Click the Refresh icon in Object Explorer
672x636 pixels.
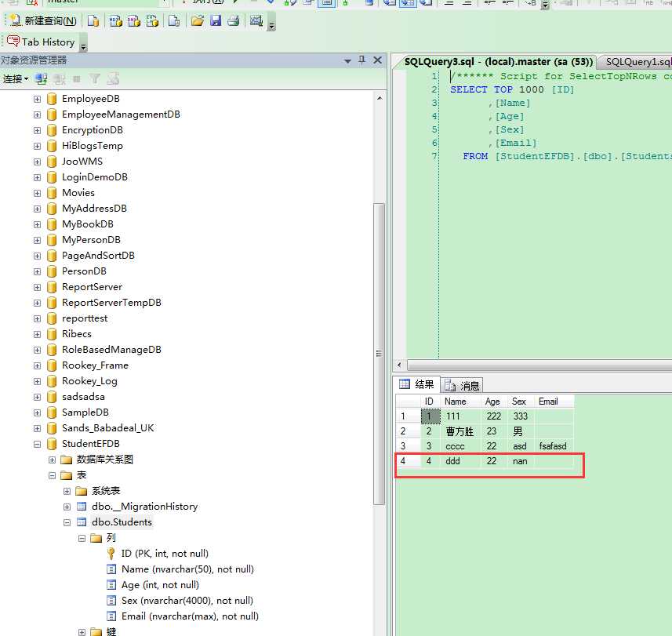coord(113,79)
